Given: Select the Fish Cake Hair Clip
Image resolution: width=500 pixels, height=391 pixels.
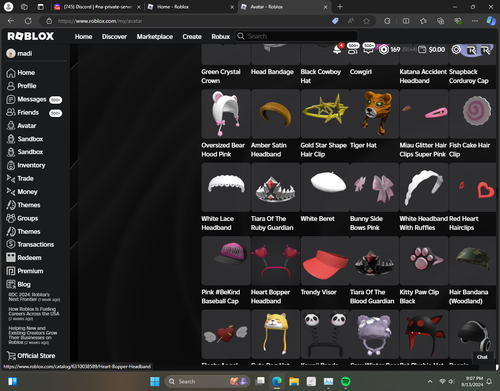Looking at the screenshot, I should (x=473, y=114).
